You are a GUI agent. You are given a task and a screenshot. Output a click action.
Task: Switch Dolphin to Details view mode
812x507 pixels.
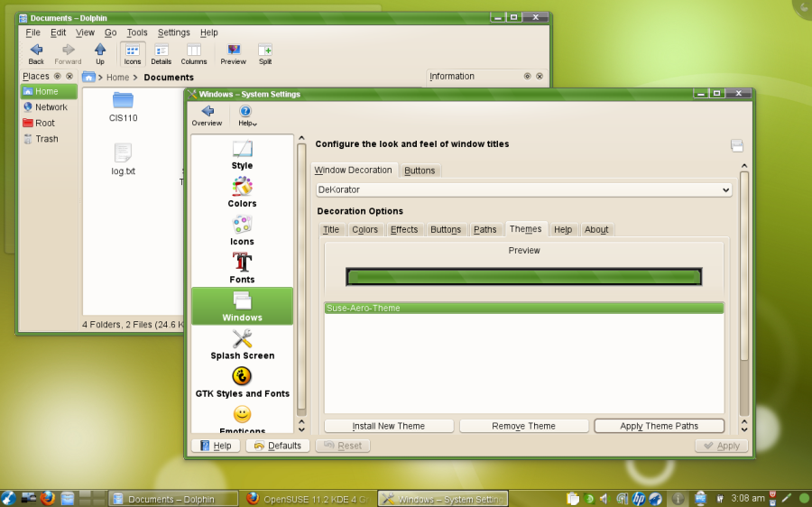[161, 54]
